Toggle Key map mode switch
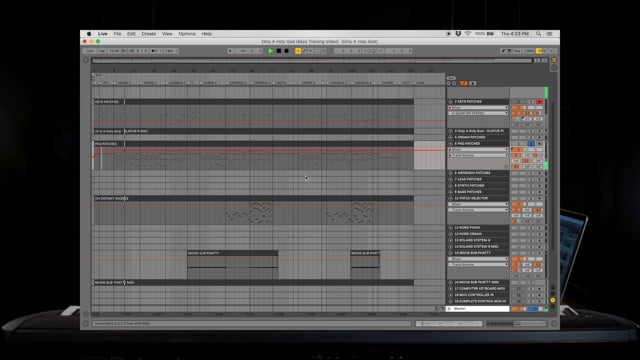Viewport: 640px width, 360px height. 518,51
